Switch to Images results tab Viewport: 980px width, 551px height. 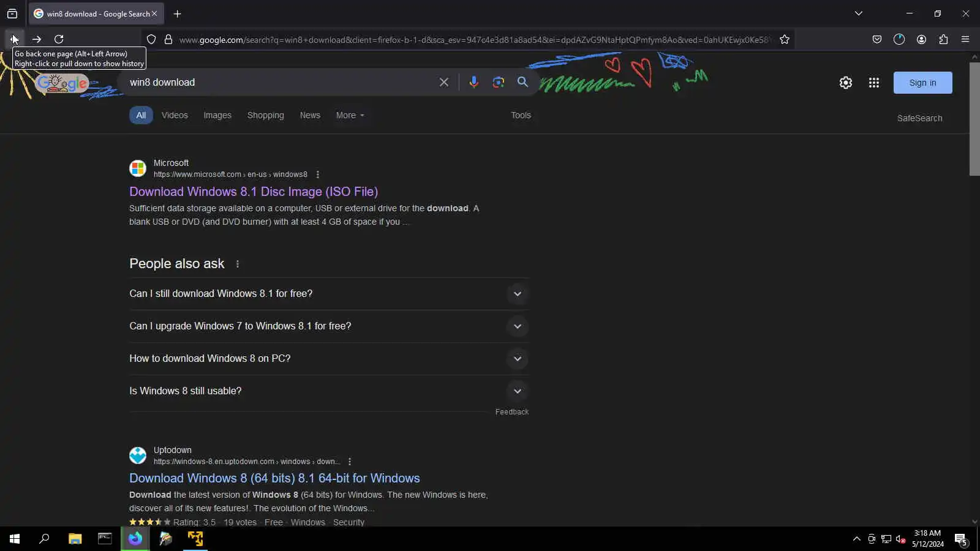coord(217,115)
